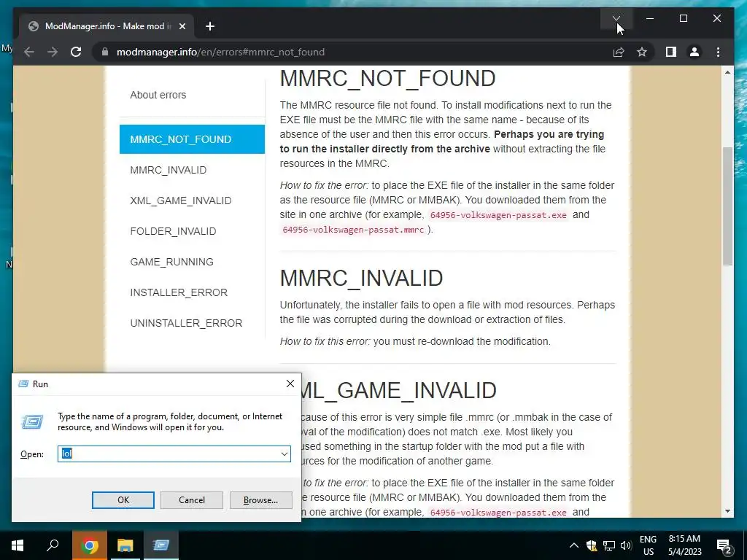Jump to FOLDER_INVALID in the sidebar
This screenshot has height=560, width=747.
(173, 231)
